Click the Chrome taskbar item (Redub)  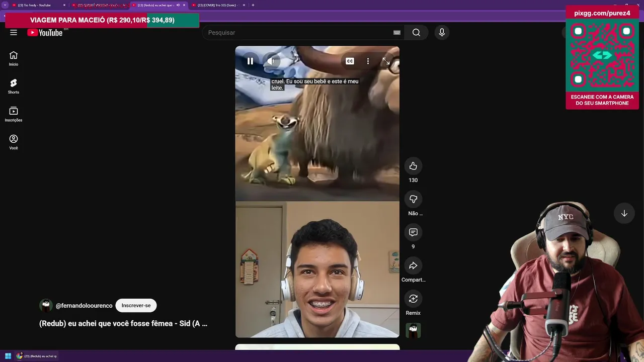click(37, 356)
